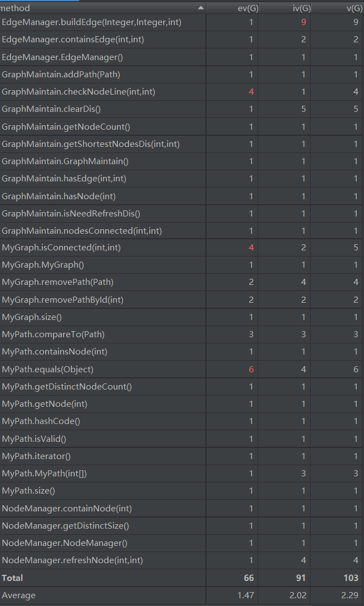Click the Average row label
Screen dimensions: 364x606
point(18,595)
